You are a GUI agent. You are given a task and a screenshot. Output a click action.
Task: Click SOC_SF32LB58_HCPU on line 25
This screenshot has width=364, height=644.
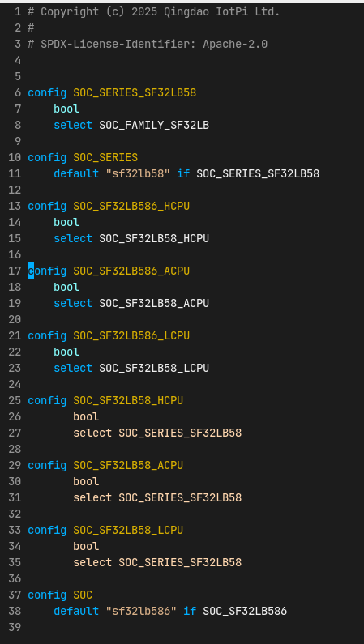[128, 400]
